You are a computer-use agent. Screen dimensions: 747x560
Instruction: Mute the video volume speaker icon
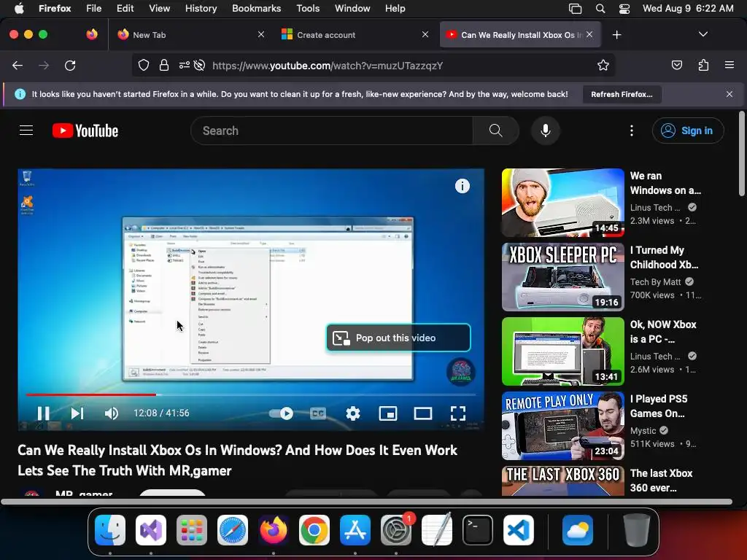[x=112, y=413]
